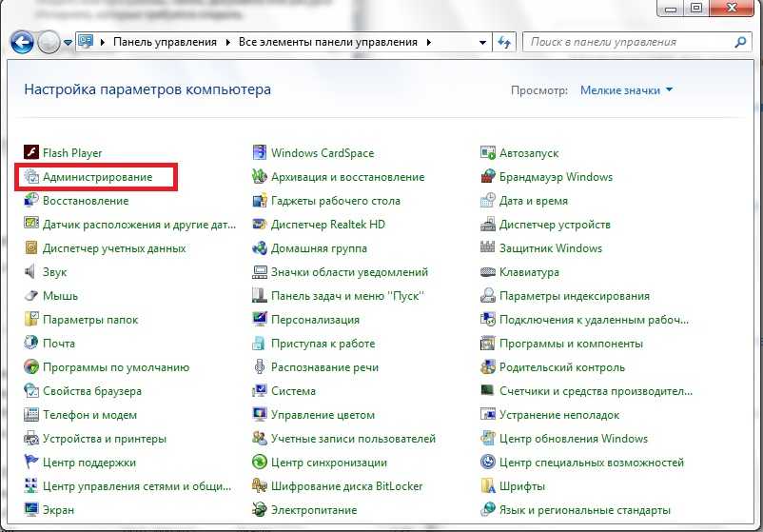Open Центр специальных возможностей link
The height and width of the screenshot is (532, 763).
tap(592, 463)
